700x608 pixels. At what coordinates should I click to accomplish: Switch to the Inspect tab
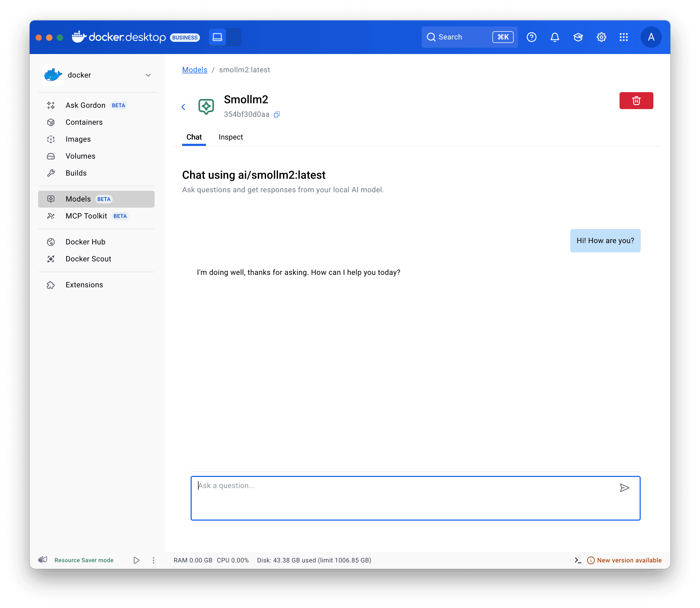point(231,137)
